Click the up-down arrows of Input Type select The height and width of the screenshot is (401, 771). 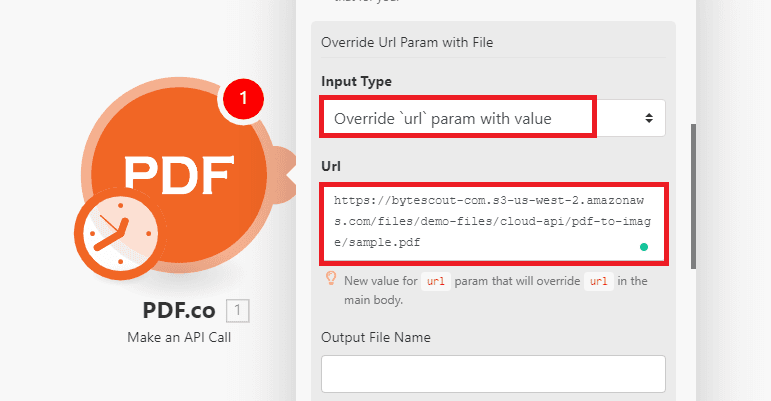pos(648,118)
